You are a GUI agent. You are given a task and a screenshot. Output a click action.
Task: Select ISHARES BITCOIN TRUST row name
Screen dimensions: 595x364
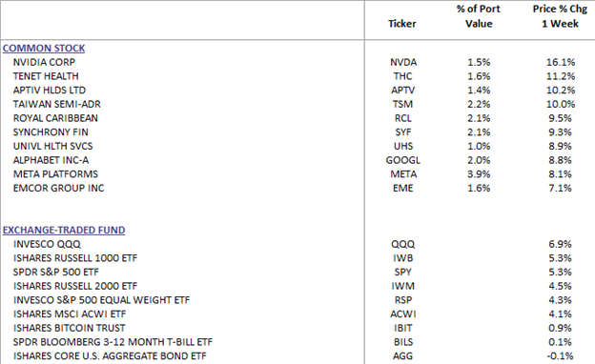pyautogui.click(x=69, y=328)
